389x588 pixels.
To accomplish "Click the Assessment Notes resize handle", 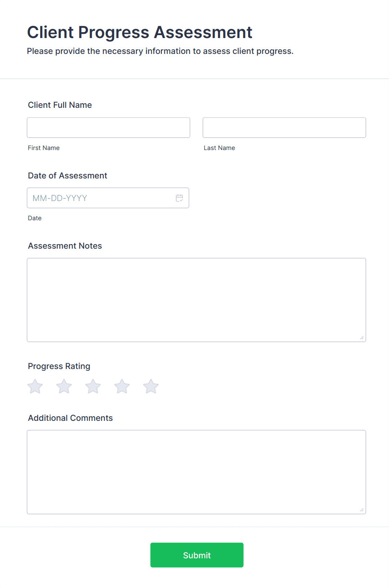I will tap(362, 338).
